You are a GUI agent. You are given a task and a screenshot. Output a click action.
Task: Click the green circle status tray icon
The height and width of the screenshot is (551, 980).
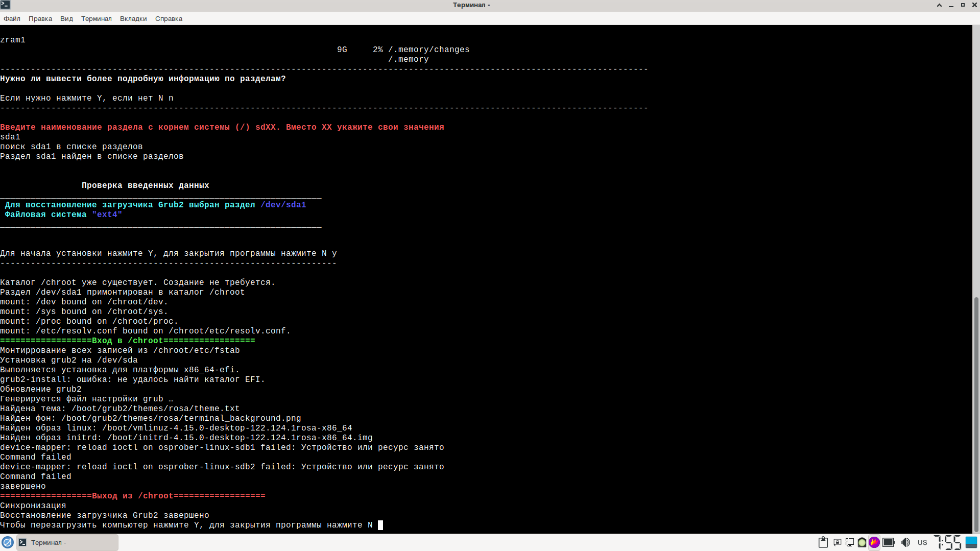click(862, 542)
